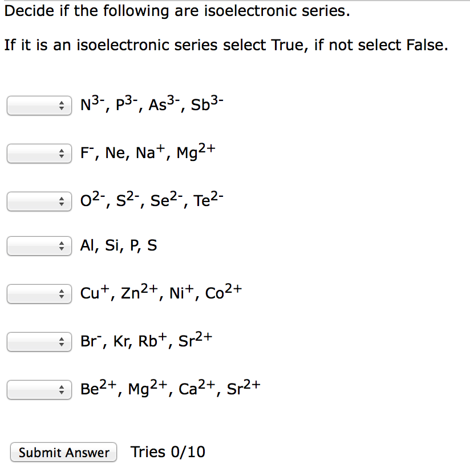Click the arrows icon beside the Al, Si selector

pos(62,246)
